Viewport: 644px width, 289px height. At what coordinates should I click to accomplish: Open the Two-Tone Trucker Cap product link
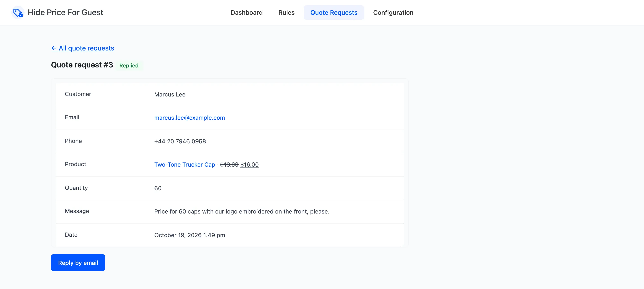click(x=184, y=165)
